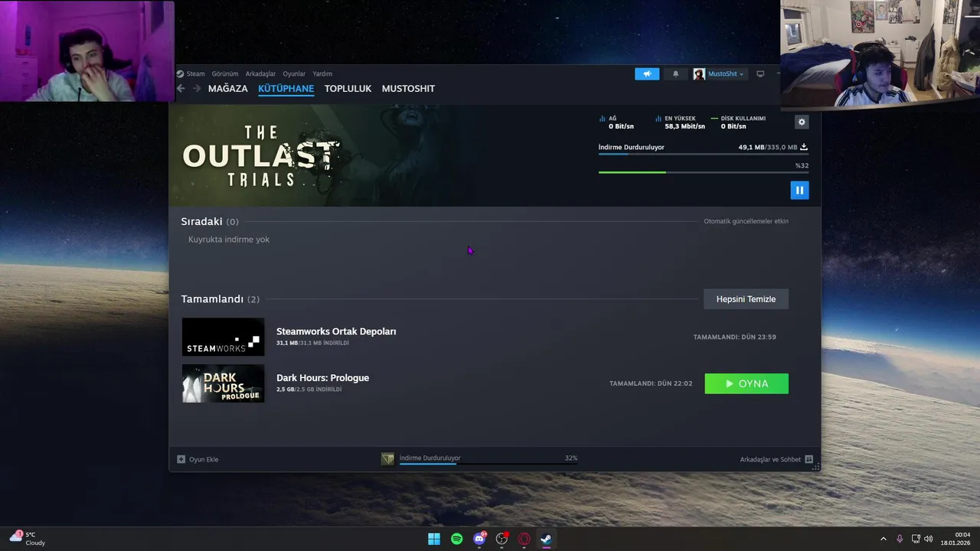Image resolution: width=980 pixels, height=551 pixels.
Task: Click the green %32 install progress bar
Action: 704,172
